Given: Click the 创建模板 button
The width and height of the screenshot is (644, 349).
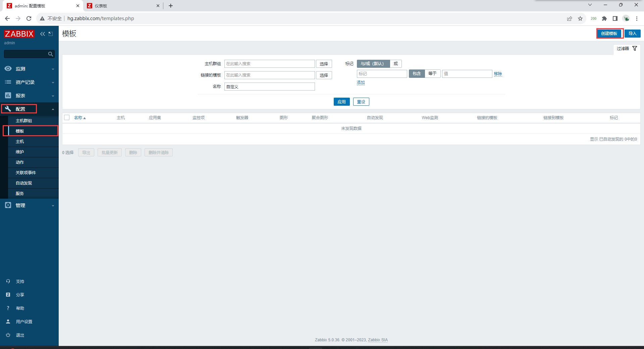Looking at the screenshot, I should point(609,34).
